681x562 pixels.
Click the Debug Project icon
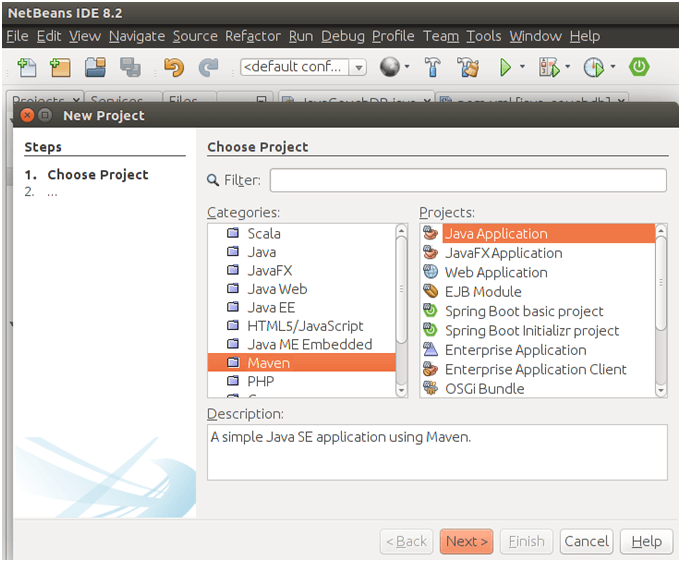pyautogui.click(x=549, y=67)
